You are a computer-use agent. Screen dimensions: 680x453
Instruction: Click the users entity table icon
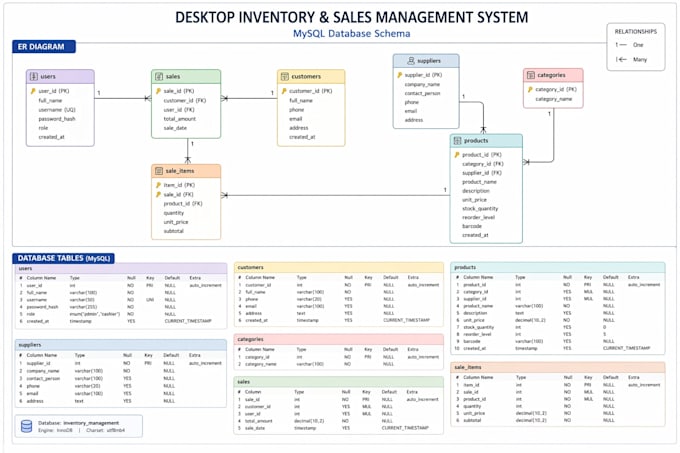[33, 77]
